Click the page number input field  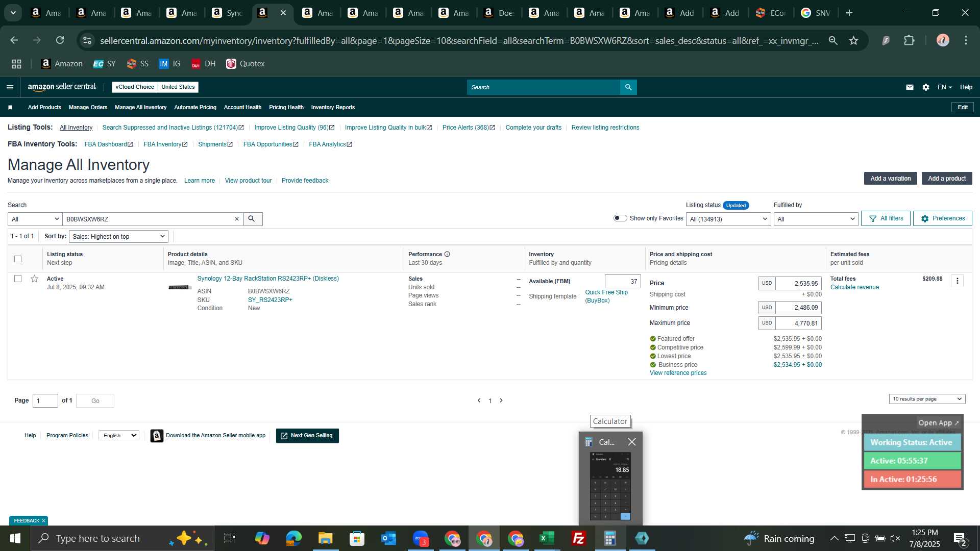(45, 400)
